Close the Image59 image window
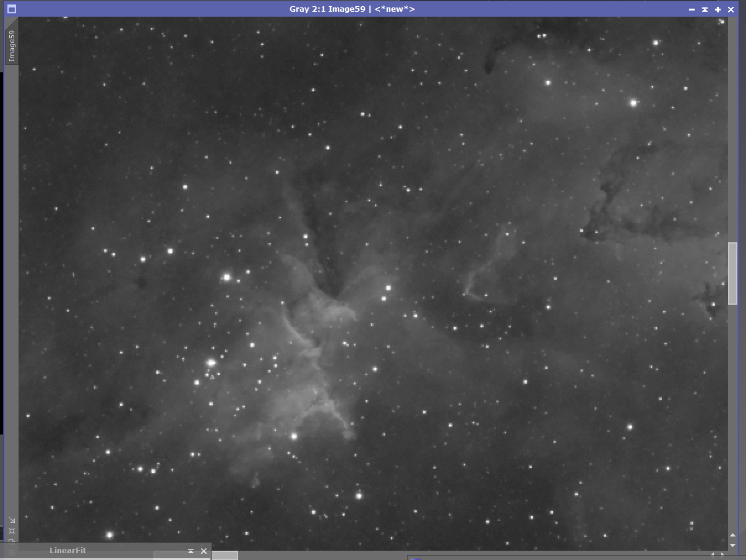Screen dimensions: 746x560 pos(731,9)
